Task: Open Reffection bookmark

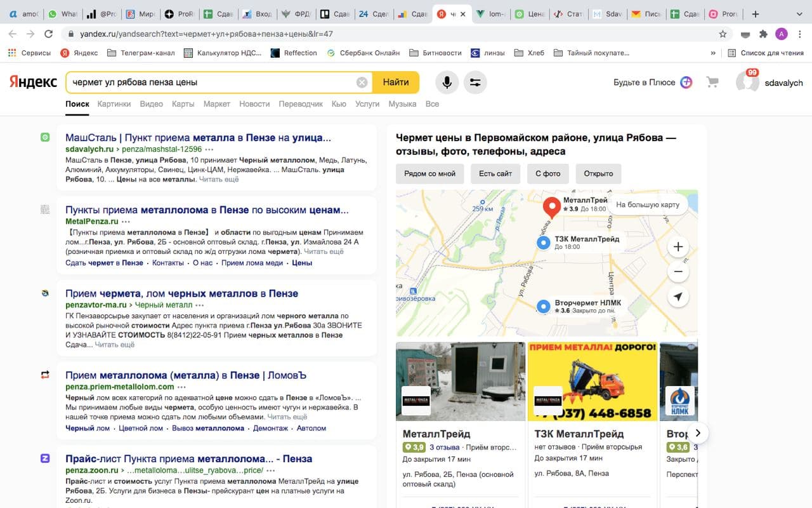Action: pyautogui.click(x=294, y=53)
